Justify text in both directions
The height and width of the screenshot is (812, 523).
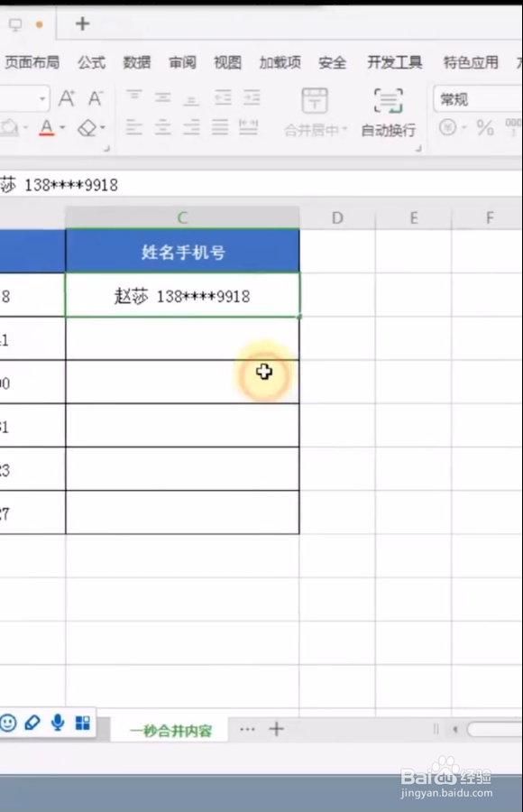(x=219, y=127)
